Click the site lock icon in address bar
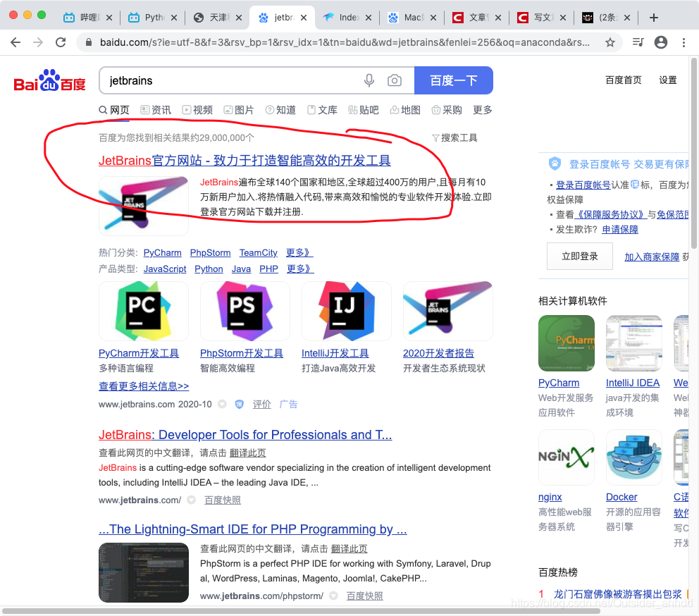This screenshot has width=699, height=616. click(89, 42)
